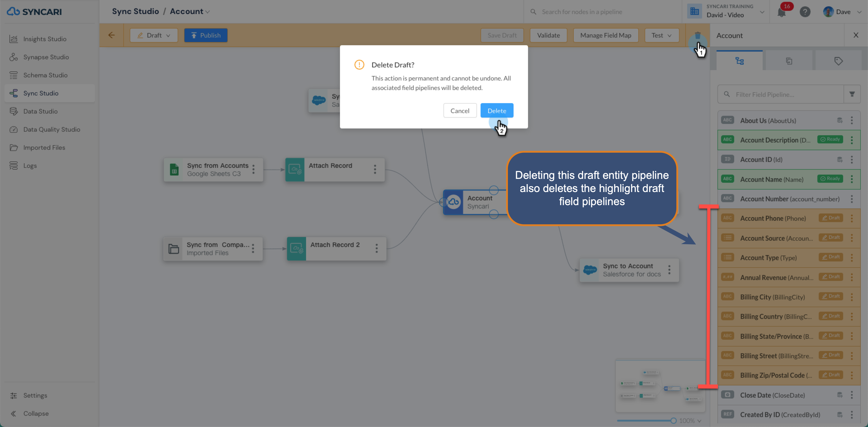This screenshot has width=868, height=427.
Task: Expand the Test dropdown
Action: (661, 35)
